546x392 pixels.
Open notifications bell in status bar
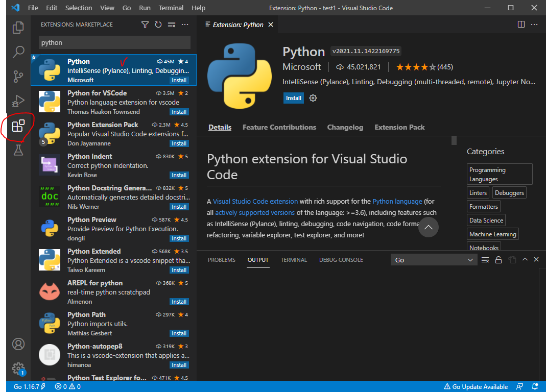[x=535, y=386]
